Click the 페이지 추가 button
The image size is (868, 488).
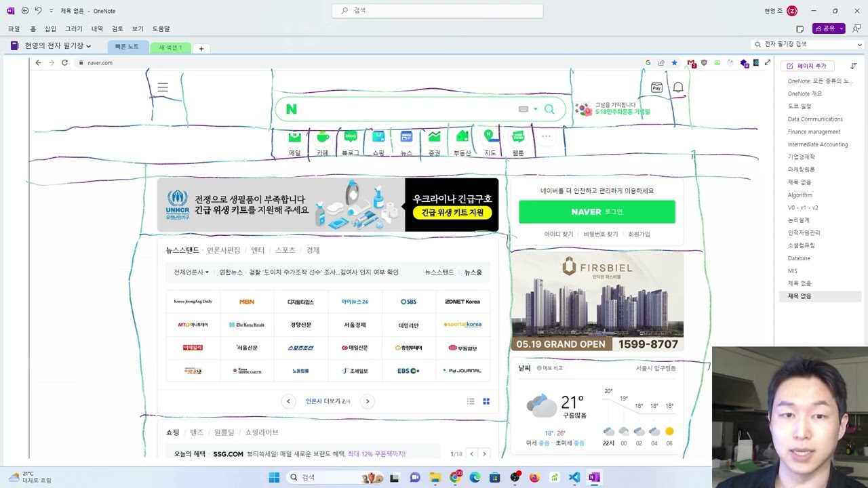[x=807, y=66]
